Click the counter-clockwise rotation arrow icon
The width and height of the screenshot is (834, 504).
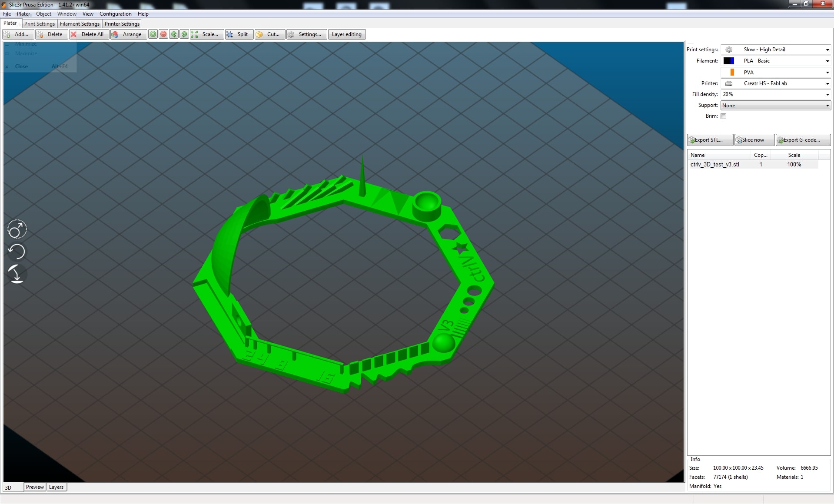pos(17,252)
